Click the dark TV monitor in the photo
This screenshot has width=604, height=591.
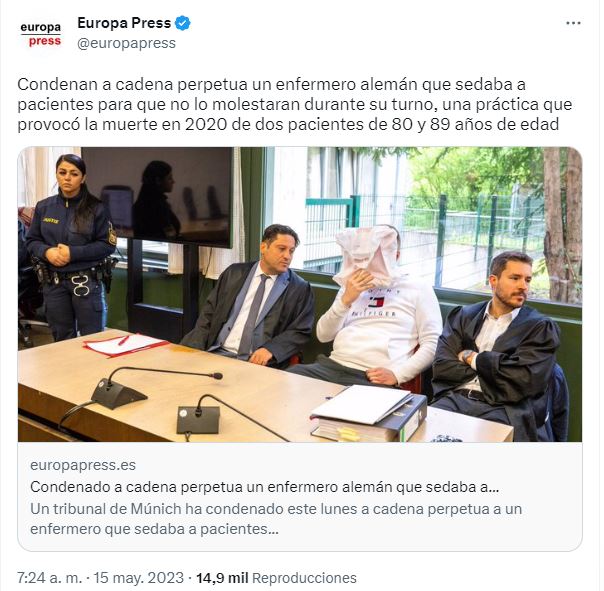tap(157, 197)
